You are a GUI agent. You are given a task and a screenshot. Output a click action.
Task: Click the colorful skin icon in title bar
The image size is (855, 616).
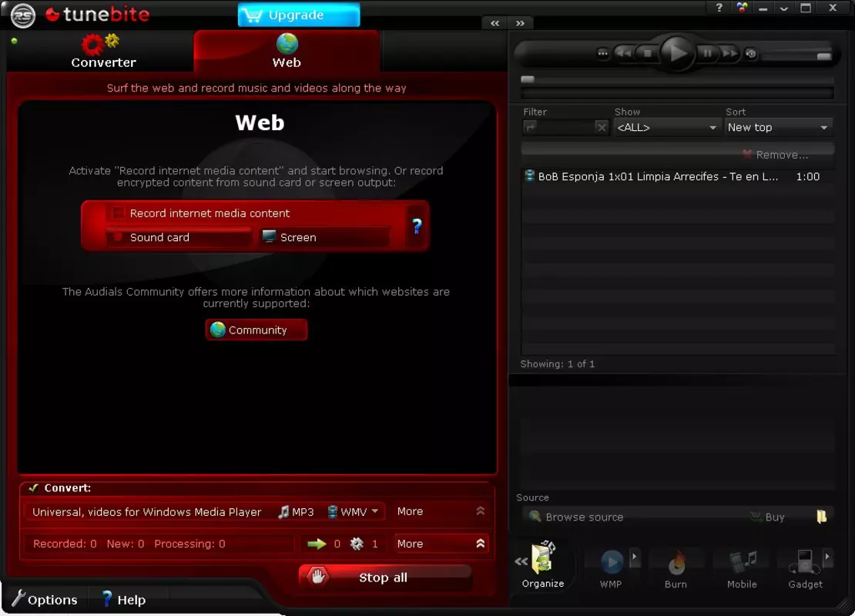pos(742,8)
